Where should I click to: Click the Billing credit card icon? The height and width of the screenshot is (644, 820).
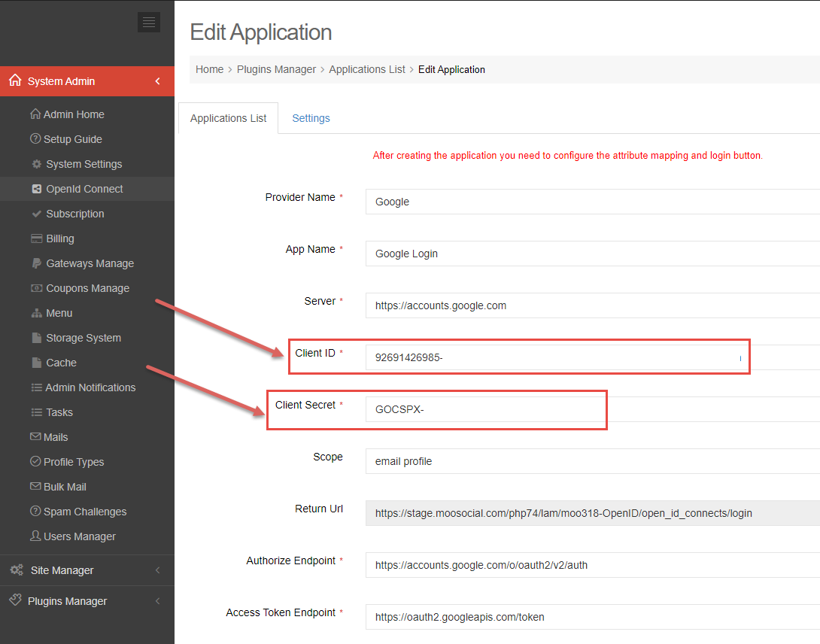(x=37, y=238)
